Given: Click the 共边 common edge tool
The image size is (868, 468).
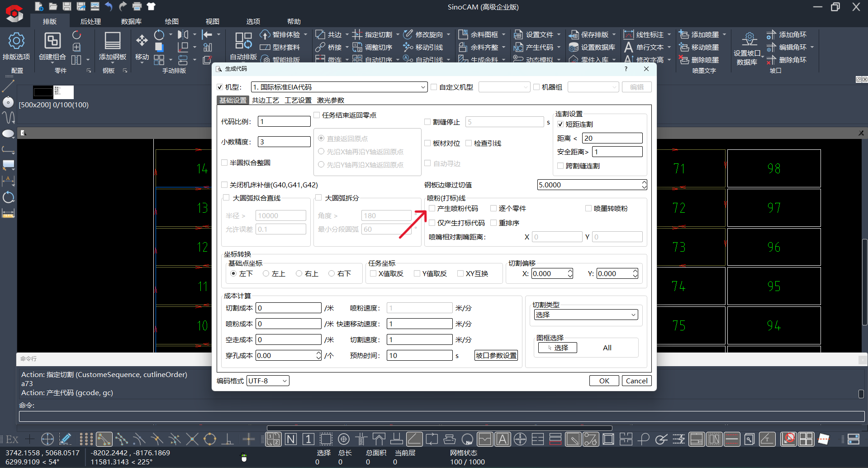Looking at the screenshot, I should 329,34.
